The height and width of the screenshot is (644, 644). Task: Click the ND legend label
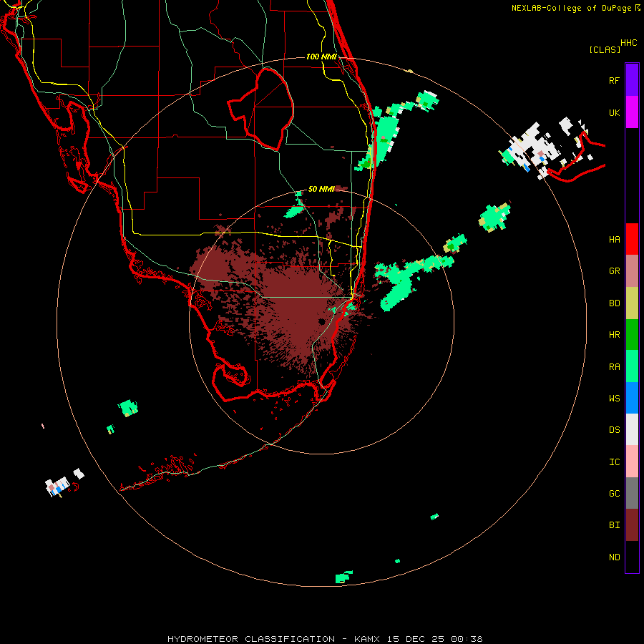[x=615, y=557]
